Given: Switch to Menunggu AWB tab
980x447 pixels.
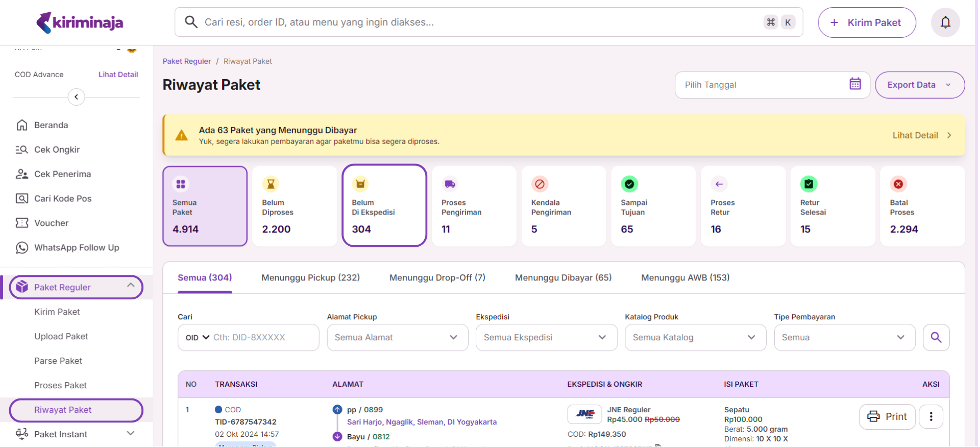Looking at the screenshot, I should (x=685, y=278).
